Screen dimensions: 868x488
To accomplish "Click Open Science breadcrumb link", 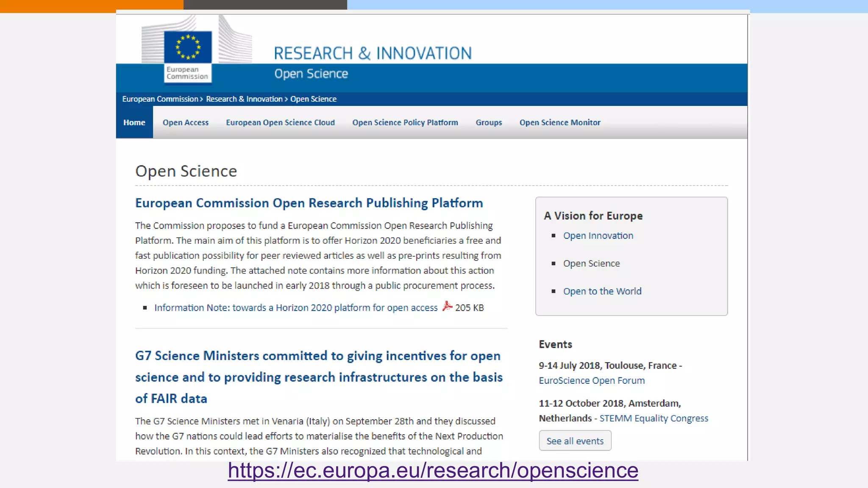I will [x=313, y=99].
